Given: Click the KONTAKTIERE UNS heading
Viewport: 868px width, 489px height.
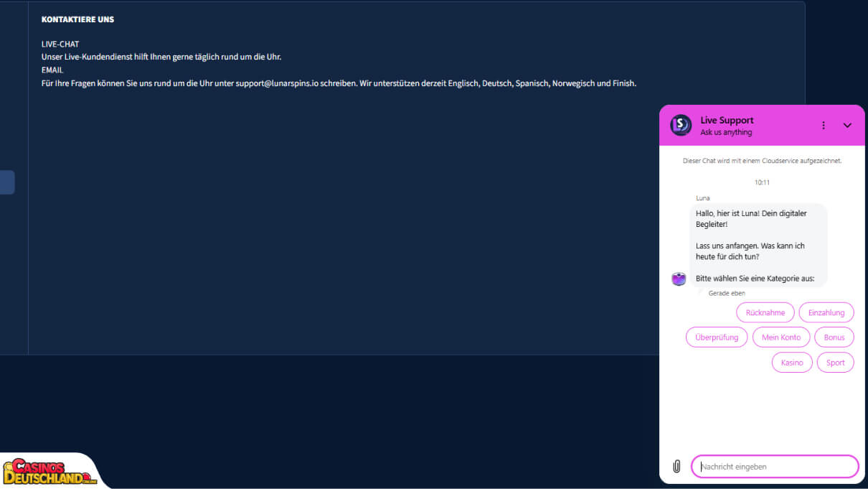Looking at the screenshot, I should (x=77, y=19).
